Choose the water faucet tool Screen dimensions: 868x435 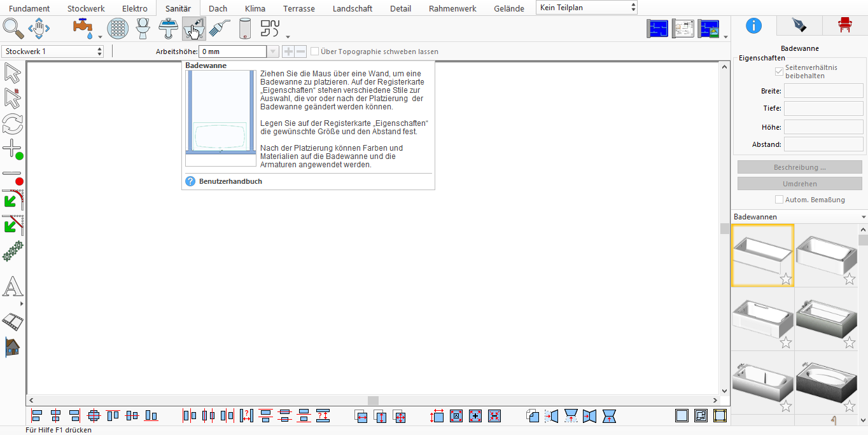point(83,29)
